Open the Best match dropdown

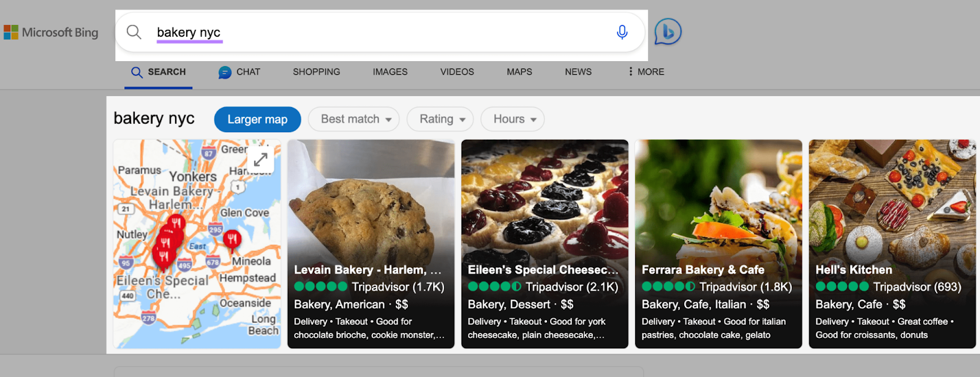354,119
